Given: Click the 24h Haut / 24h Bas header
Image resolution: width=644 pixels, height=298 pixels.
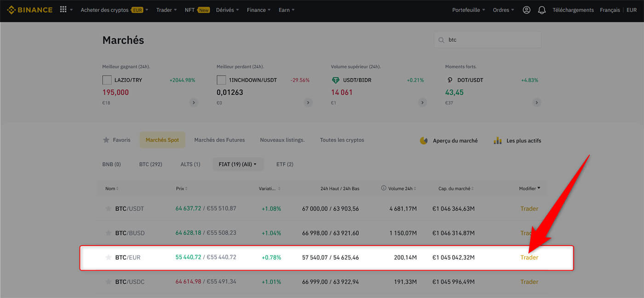Looking at the screenshot, I should [x=340, y=189].
